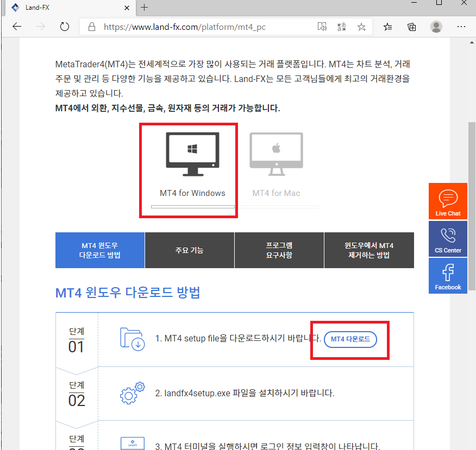Open the read aloud icon in address bar

(322, 27)
